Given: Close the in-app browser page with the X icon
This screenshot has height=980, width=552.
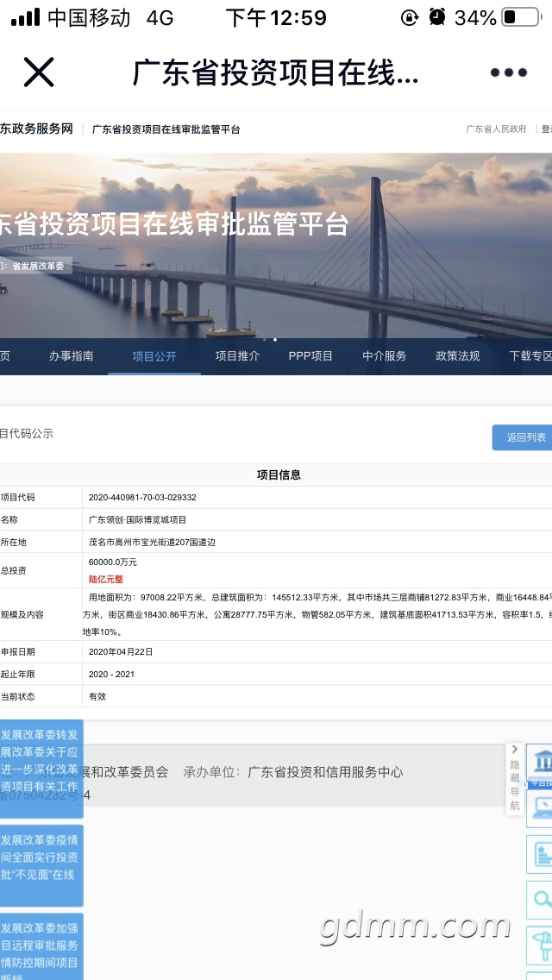Looking at the screenshot, I should pyautogui.click(x=39, y=72).
